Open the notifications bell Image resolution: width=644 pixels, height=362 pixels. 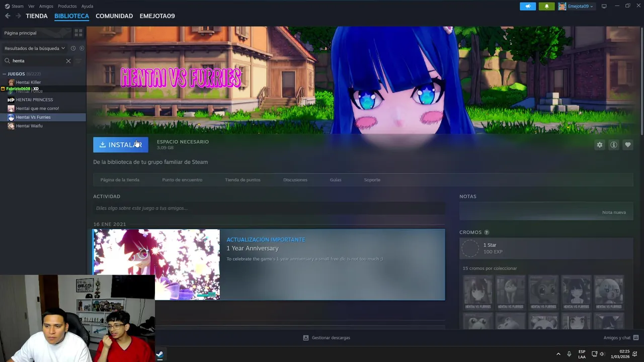coord(547,6)
